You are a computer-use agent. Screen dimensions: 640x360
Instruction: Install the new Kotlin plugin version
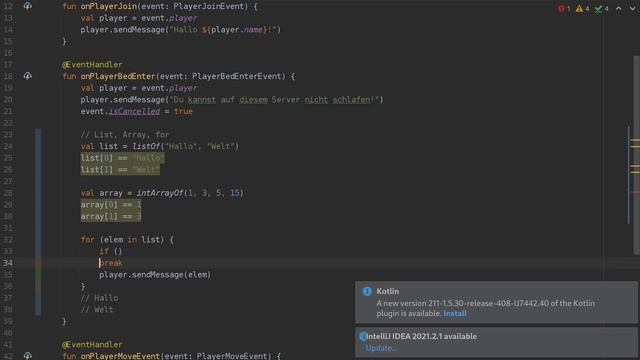coord(455,313)
